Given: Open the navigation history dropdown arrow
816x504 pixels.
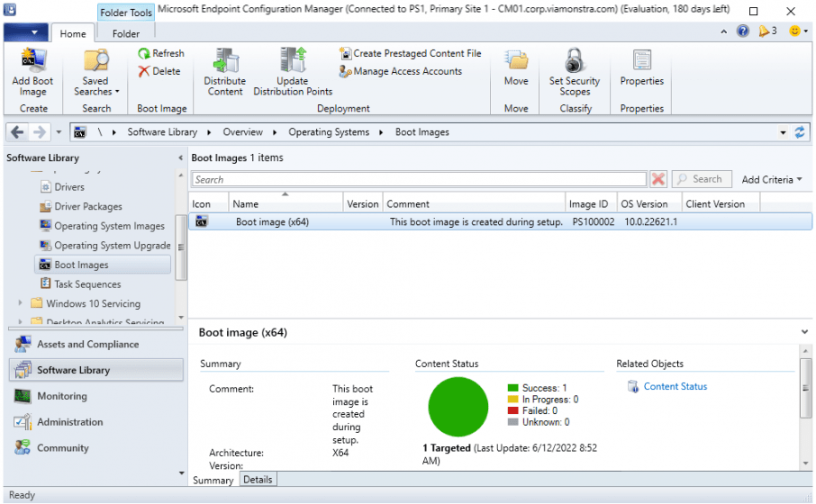Looking at the screenshot, I should pos(59,132).
